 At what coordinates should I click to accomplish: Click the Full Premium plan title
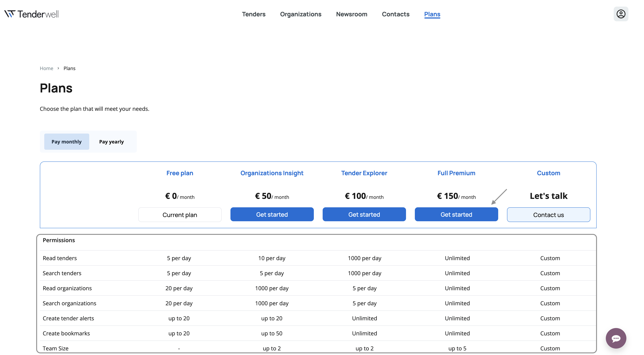(x=456, y=173)
